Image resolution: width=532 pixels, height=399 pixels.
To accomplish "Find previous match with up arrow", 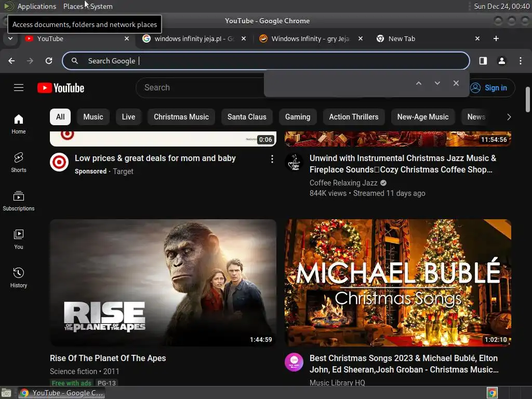I will click(419, 83).
